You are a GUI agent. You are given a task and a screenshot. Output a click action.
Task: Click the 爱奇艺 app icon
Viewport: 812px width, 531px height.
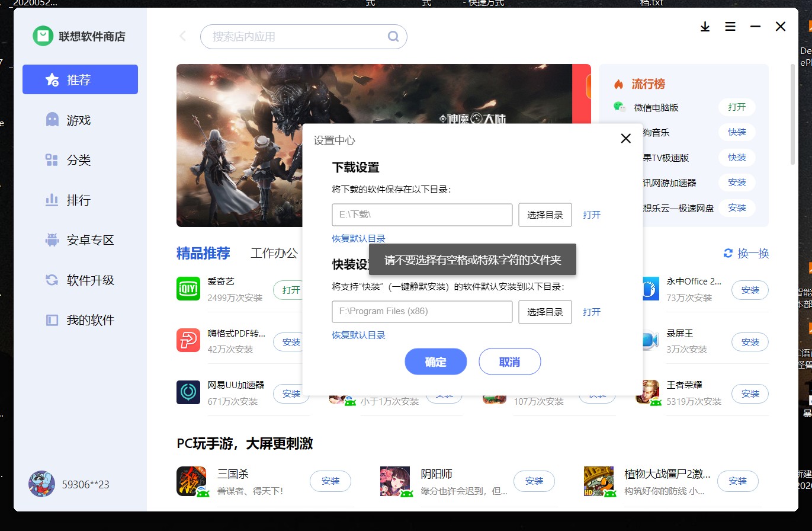(188, 288)
